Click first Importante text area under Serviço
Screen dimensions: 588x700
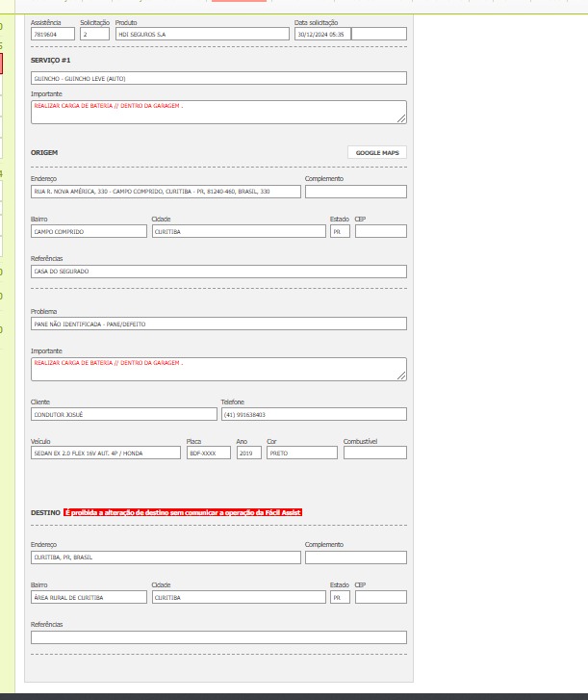tap(218, 112)
